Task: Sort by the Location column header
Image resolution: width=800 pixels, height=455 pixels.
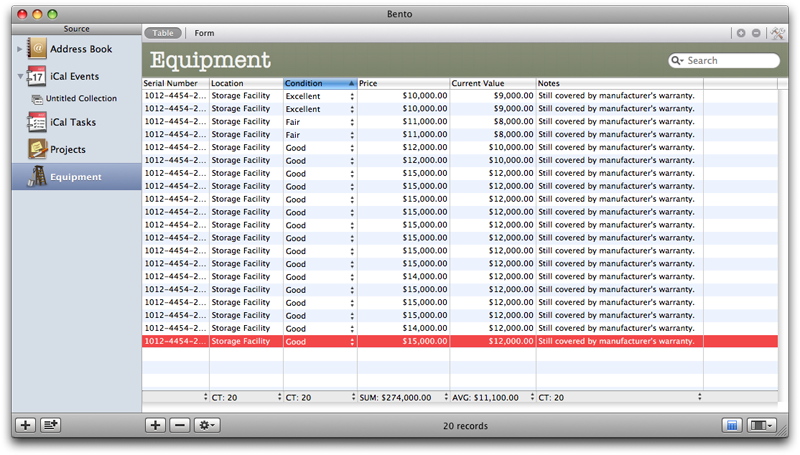Action: pyautogui.click(x=246, y=83)
